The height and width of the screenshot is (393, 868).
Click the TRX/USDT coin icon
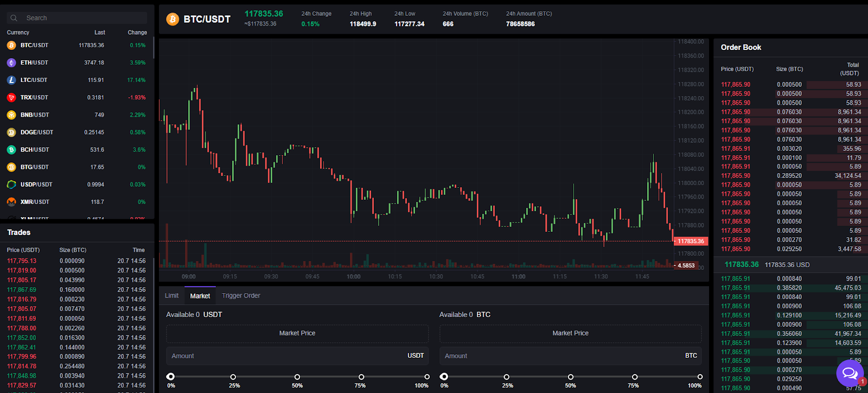click(11, 98)
